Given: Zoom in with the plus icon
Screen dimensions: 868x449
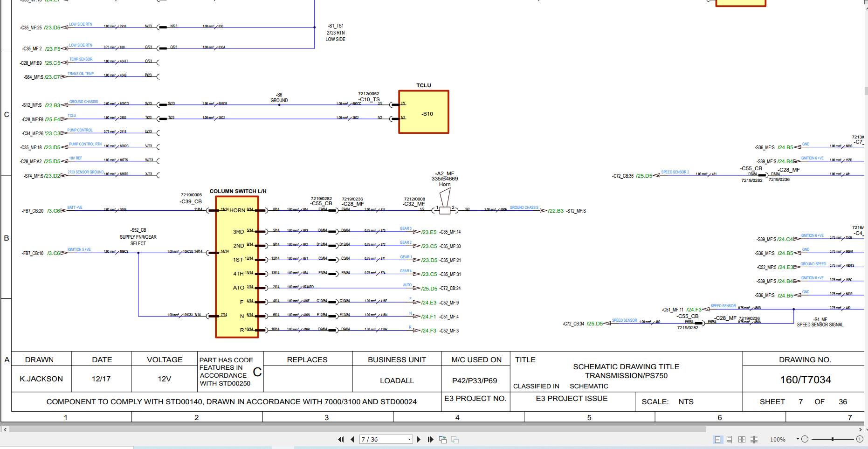Looking at the screenshot, I should pyautogui.click(x=860, y=439).
